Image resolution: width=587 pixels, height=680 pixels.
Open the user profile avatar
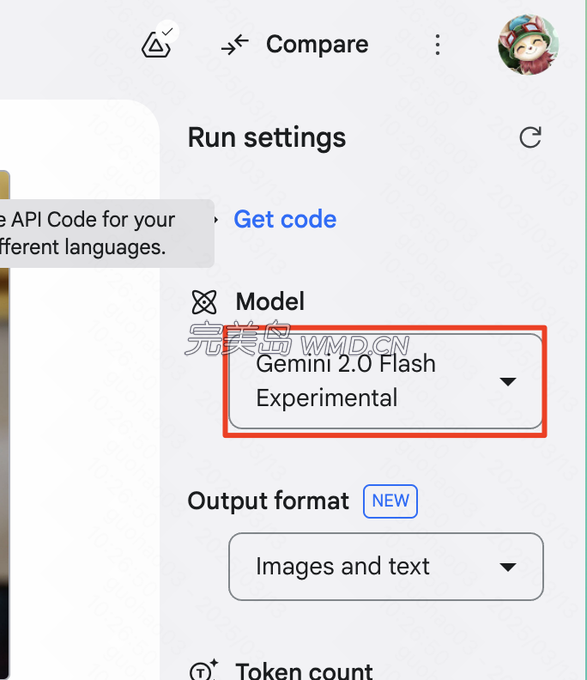(528, 44)
